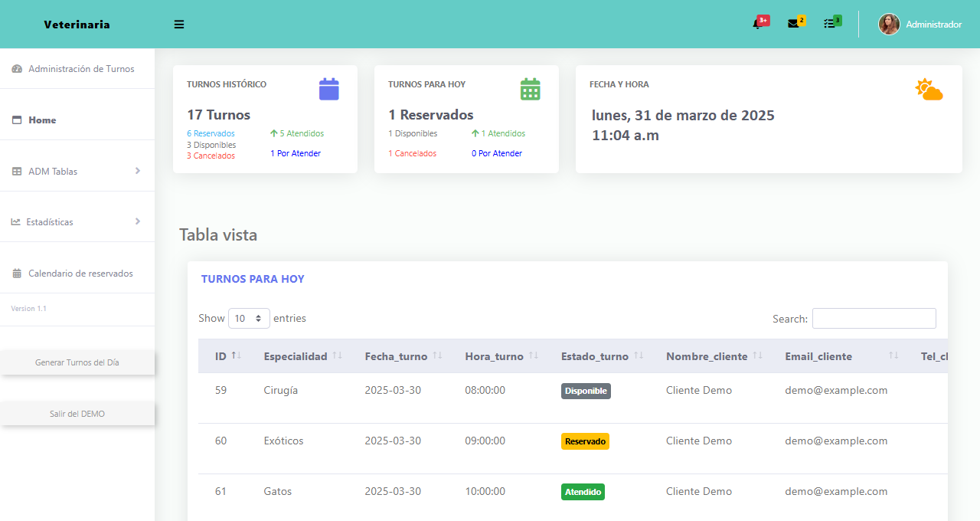This screenshot has height=521, width=980.
Task: Click the Turnos Para Hoy calendar icon
Action: pyautogui.click(x=530, y=89)
